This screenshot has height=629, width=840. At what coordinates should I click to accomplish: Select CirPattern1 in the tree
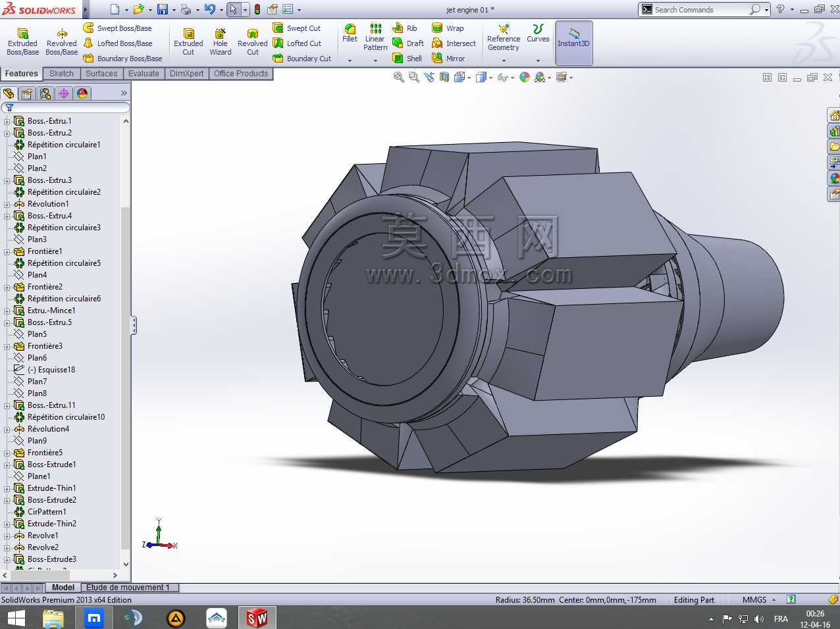(47, 512)
